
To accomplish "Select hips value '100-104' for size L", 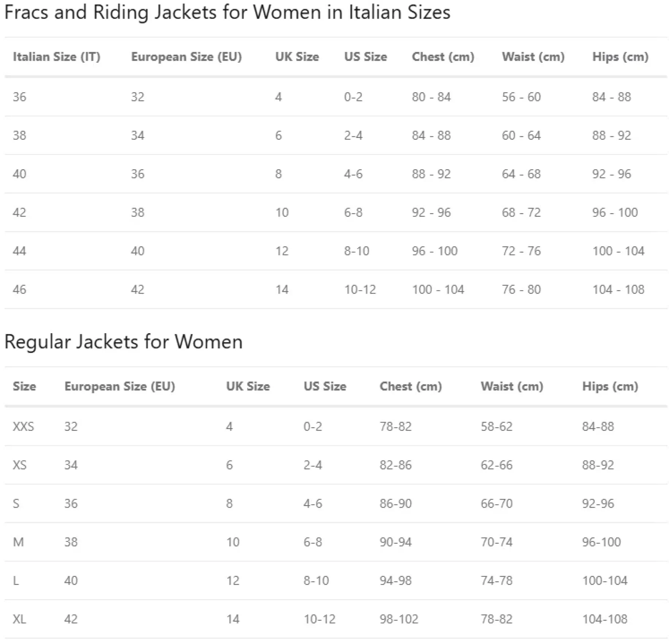I will (x=605, y=581).
